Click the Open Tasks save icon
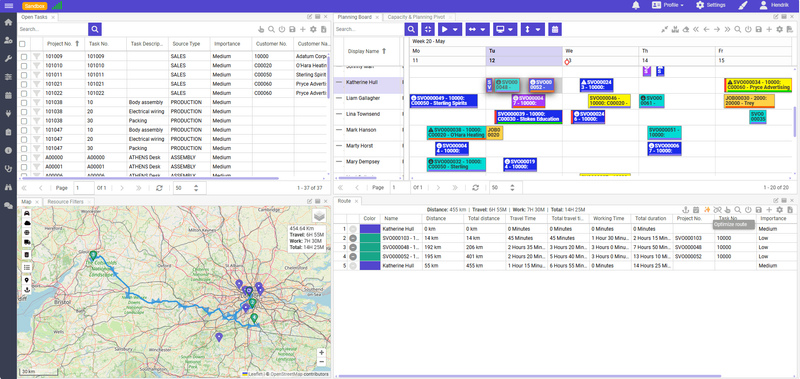Viewport: 800px width, 379px height. point(292,30)
